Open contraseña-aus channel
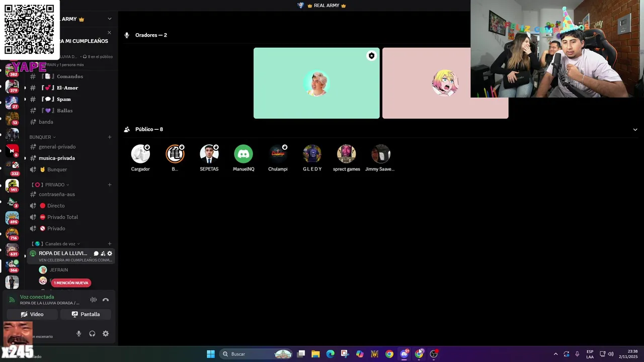644x362 pixels. click(x=70, y=194)
